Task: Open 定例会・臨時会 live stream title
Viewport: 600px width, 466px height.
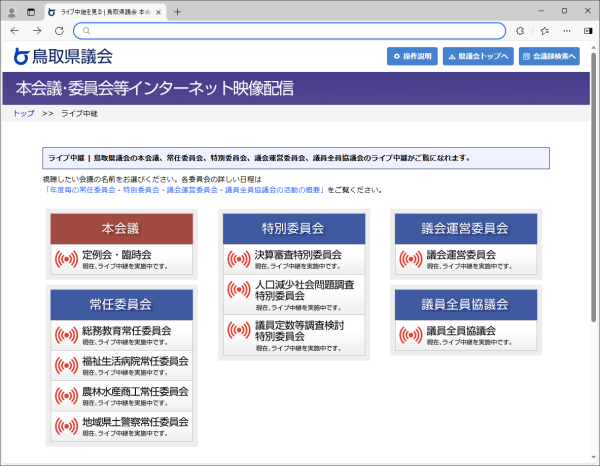Action: 117,255
